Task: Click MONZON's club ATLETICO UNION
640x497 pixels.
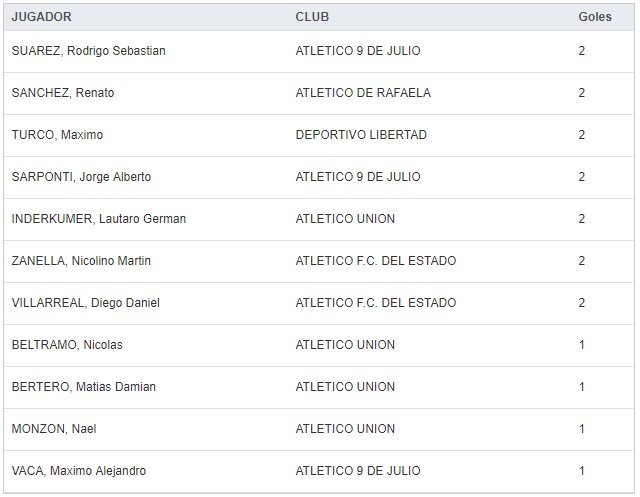Action: click(x=345, y=429)
